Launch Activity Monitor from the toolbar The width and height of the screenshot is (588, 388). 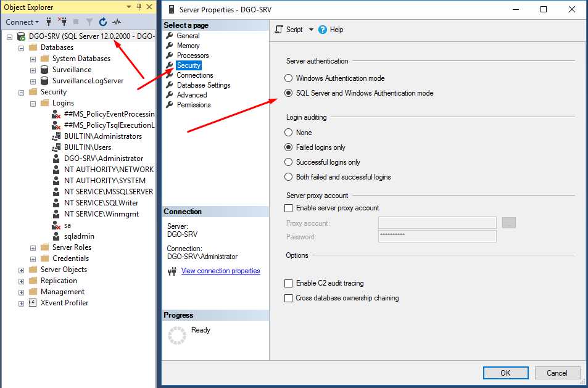click(117, 22)
